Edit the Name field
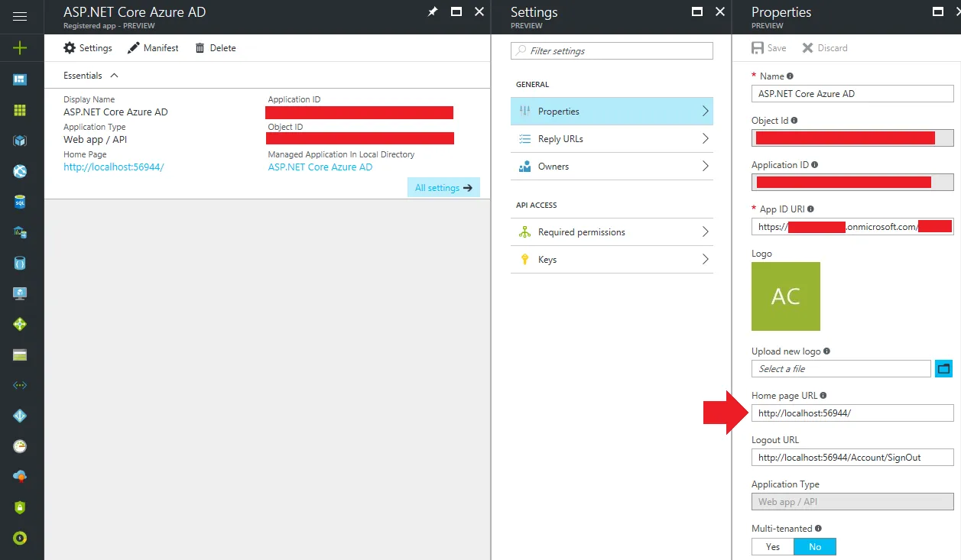 coord(852,93)
